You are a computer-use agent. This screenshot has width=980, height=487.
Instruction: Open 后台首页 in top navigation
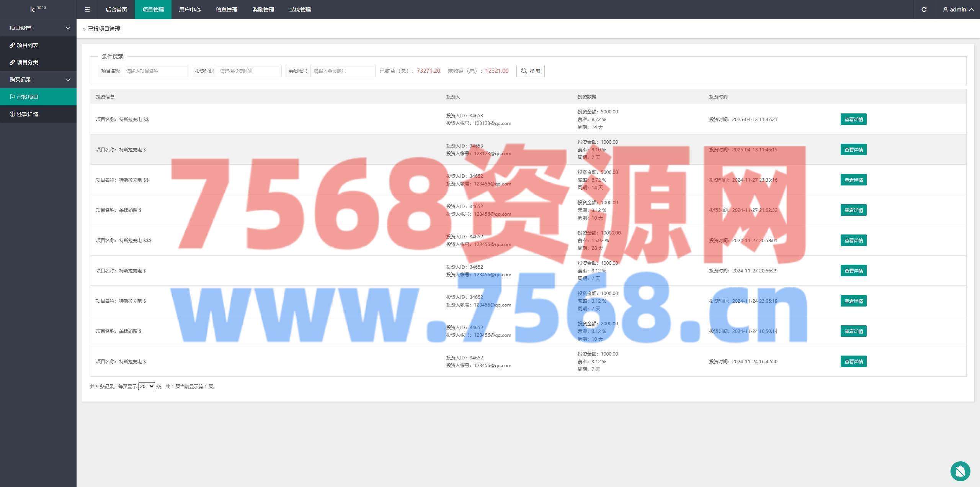116,10
